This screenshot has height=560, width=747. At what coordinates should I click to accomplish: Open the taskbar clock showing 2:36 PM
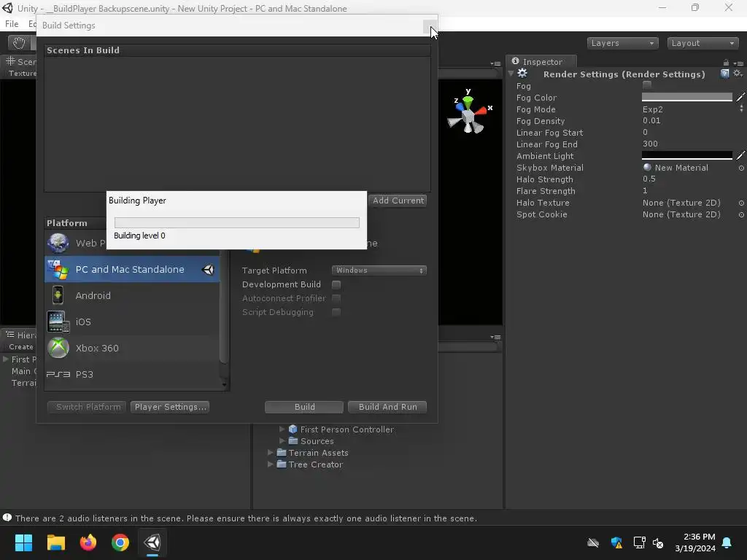[x=695, y=542]
